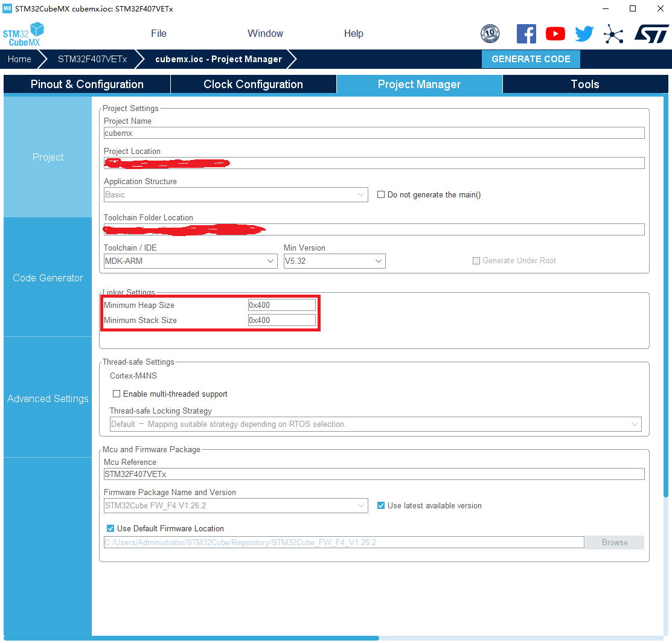Enable multi-threaded support checkbox
Screen dimensions: 672x643
point(116,394)
